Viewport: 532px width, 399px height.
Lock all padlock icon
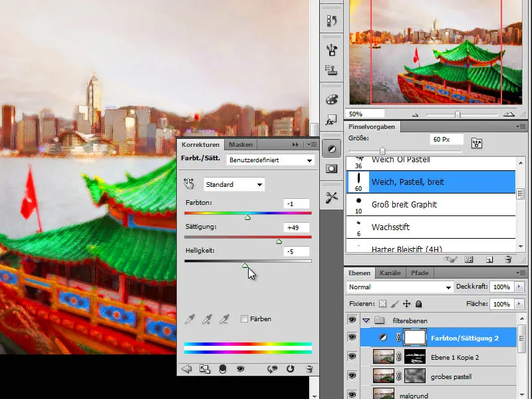pos(419,304)
